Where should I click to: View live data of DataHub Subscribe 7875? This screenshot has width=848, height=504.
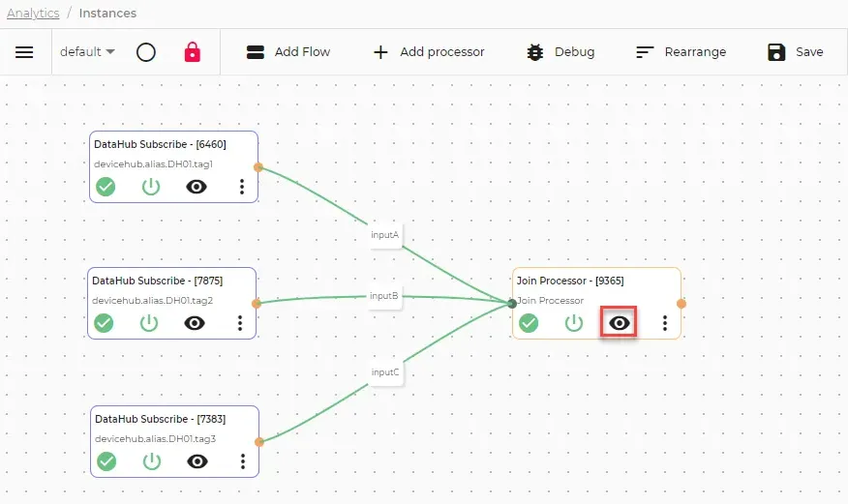[x=195, y=323]
